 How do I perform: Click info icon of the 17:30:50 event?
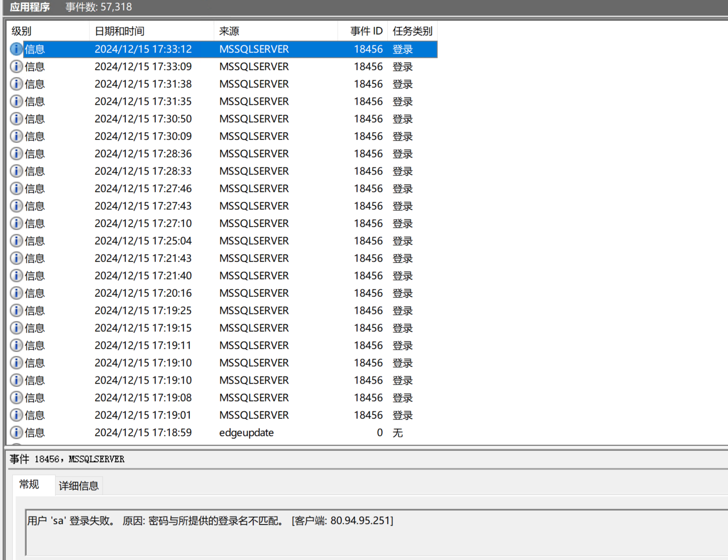click(x=16, y=119)
